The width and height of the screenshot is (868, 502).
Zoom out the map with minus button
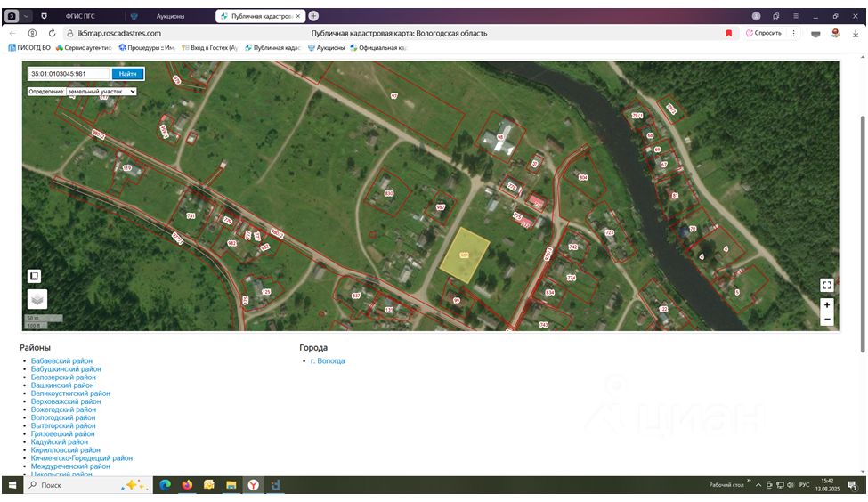click(x=826, y=319)
